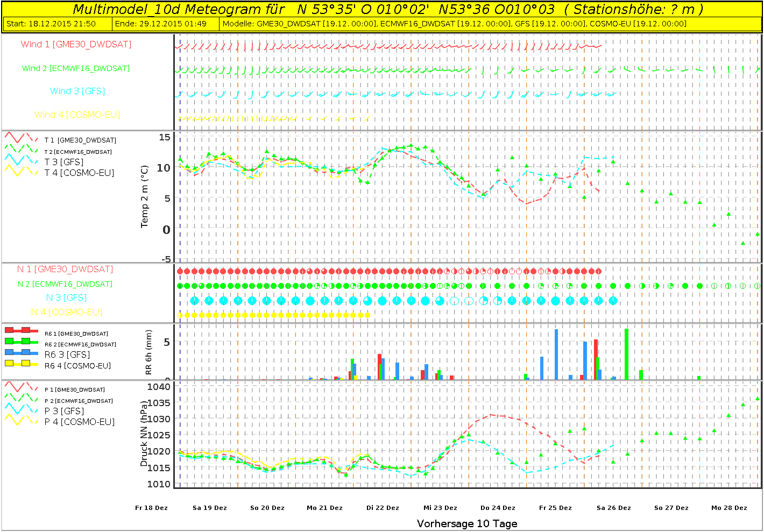The height and width of the screenshot is (532, 764).
Task: Click the Multimodel_10d Meteogram title
Action: click(x=178, y=9)
